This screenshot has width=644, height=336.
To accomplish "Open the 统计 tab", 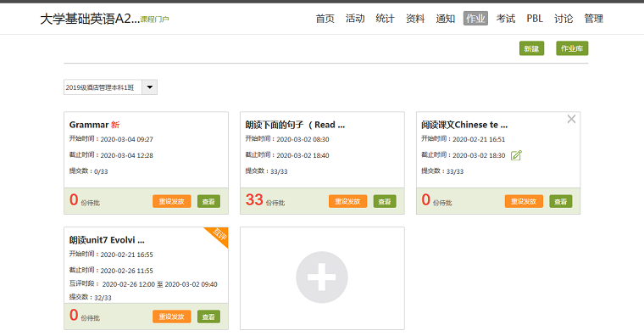I will click(385, 19).
